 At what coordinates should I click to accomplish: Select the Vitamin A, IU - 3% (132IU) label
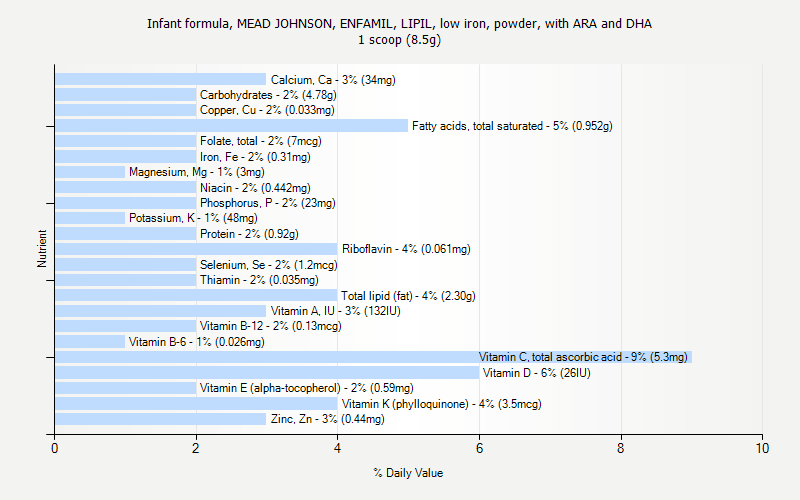point(336,311)
